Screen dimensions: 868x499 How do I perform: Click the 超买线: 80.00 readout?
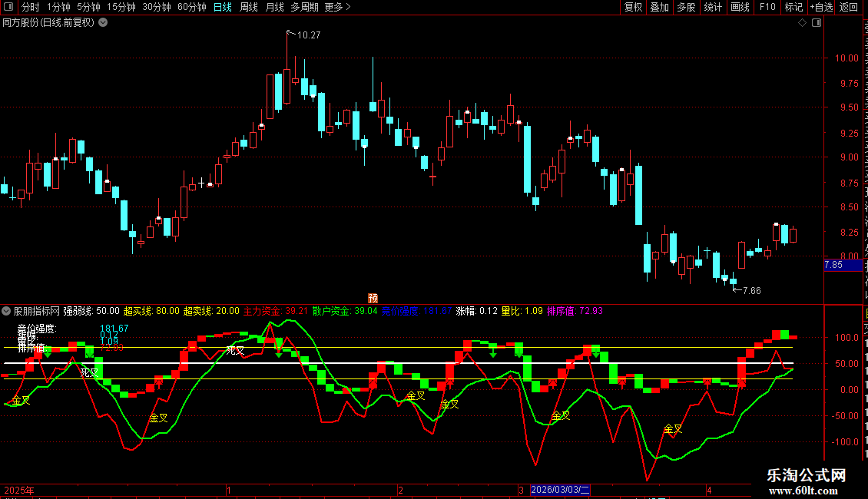pos(151,312)
